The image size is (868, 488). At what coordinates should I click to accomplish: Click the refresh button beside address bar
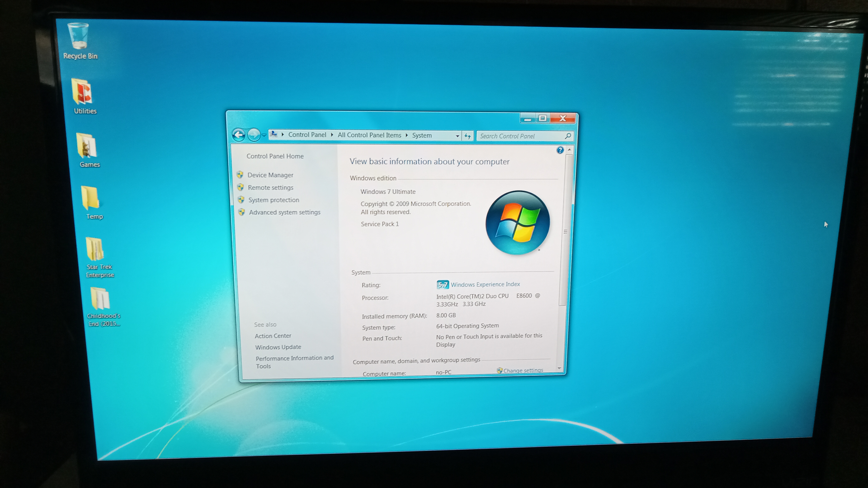[467, 136]
